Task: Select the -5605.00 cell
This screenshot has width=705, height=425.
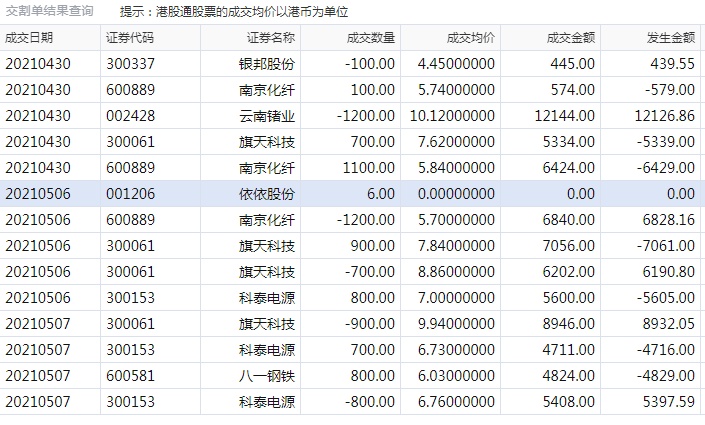Action: 666,298
